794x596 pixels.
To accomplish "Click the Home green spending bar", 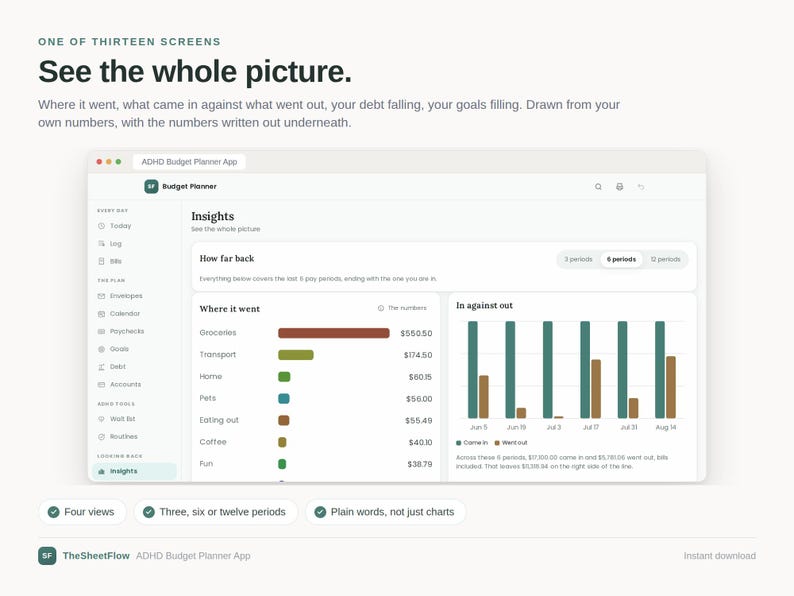I will pyautogui.click(x=284, y=377).
